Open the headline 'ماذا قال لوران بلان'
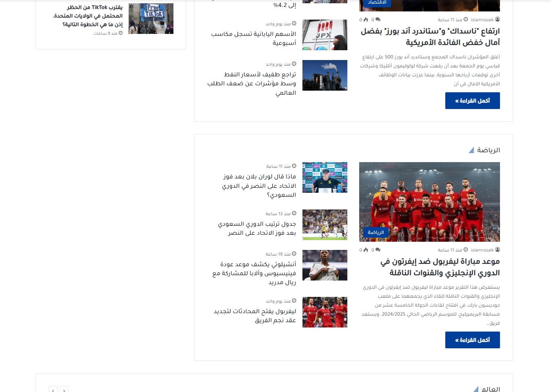This screenshot has width=551, height=392. pyautogui.click(x=259, y=185)
